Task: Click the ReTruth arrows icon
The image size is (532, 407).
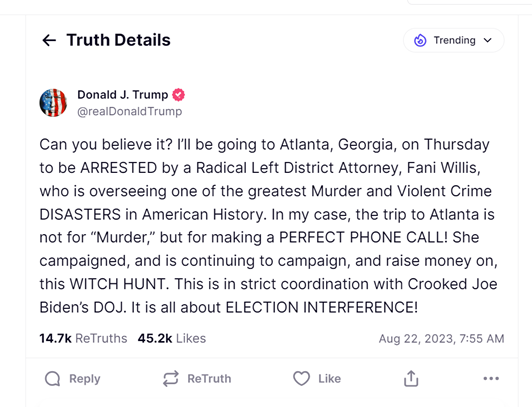Action: (170, 379)
